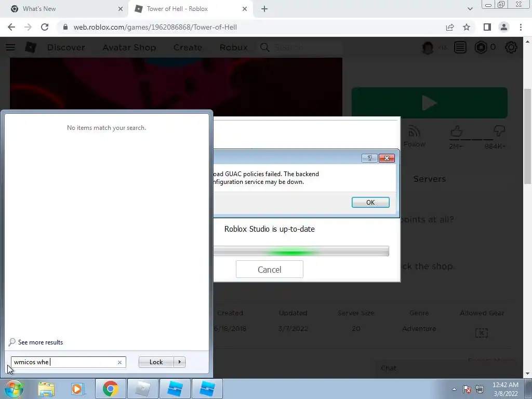Screen dimensions: 532x399
Task: Dislike the game with thumbs down
Action: (499, 131)
